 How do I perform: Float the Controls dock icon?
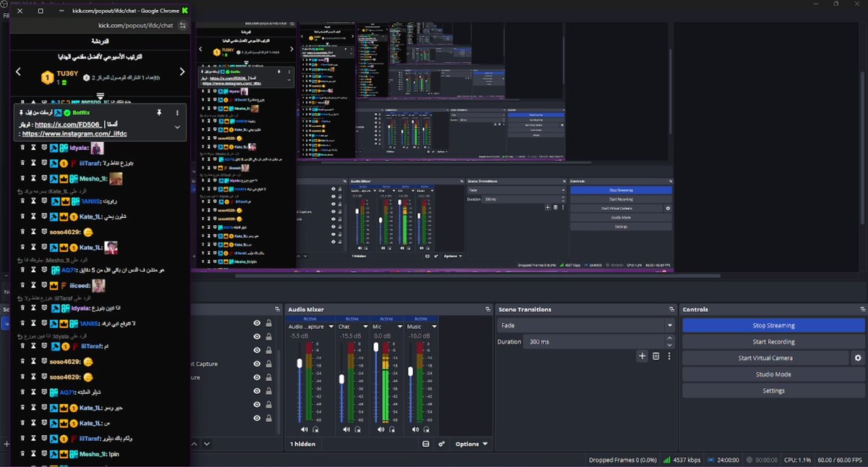coord(861,310)
